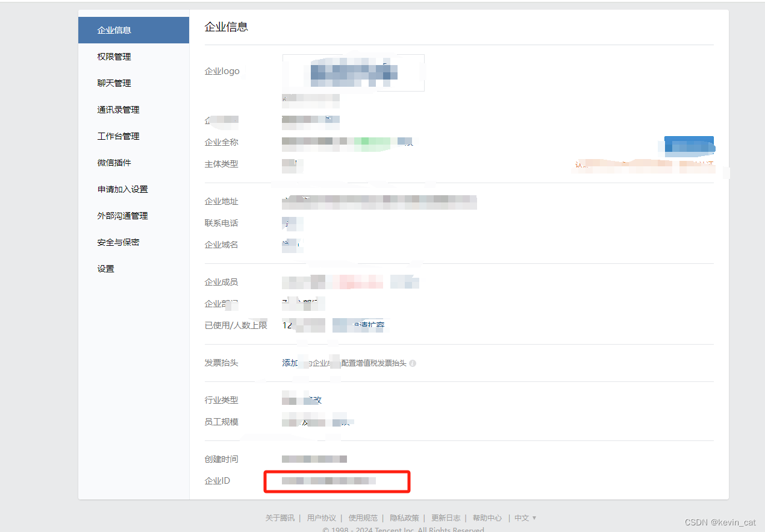The width and height of the screenshot is (765, 532).
Task: Click the 行业类型 field label
Action: tap(222, 400)
